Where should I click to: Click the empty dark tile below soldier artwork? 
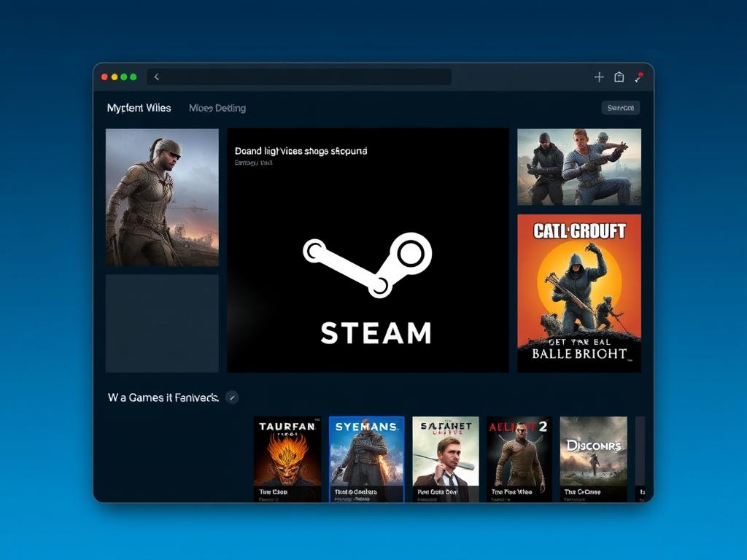pyautogui.click(x=162, y=323)
